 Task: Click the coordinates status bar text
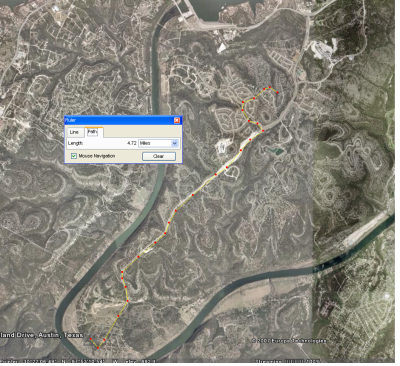coord(78,361)
